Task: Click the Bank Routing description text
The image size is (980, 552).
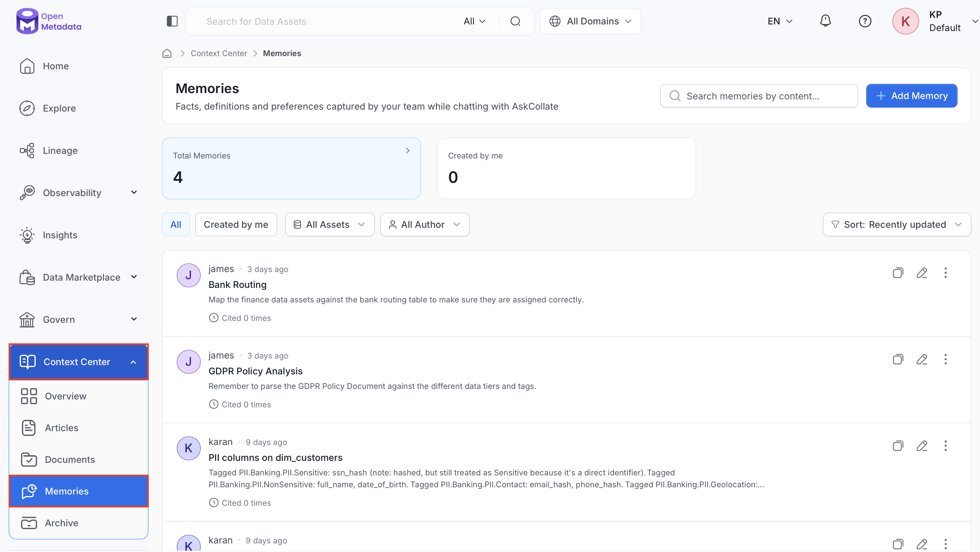Action: 396,300
